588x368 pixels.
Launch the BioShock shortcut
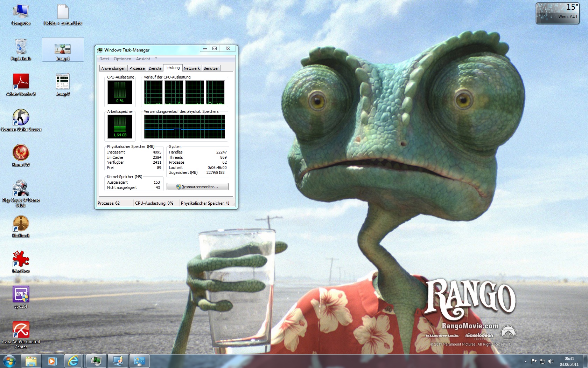coord(21,227)
